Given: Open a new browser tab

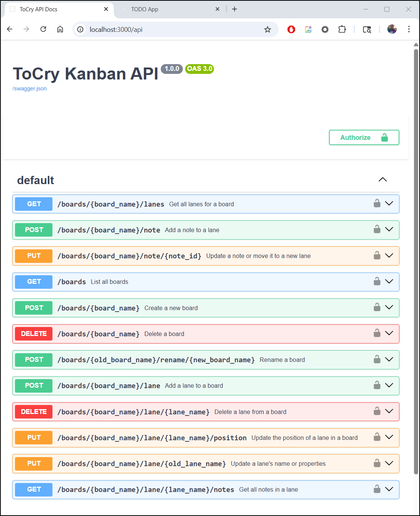Looking at the screenshot, I should tap(235, 9).
